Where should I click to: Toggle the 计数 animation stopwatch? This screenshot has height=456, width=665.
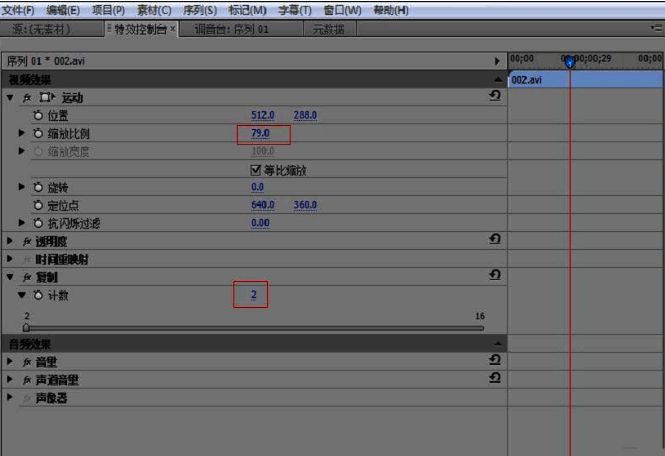(38, 295)
